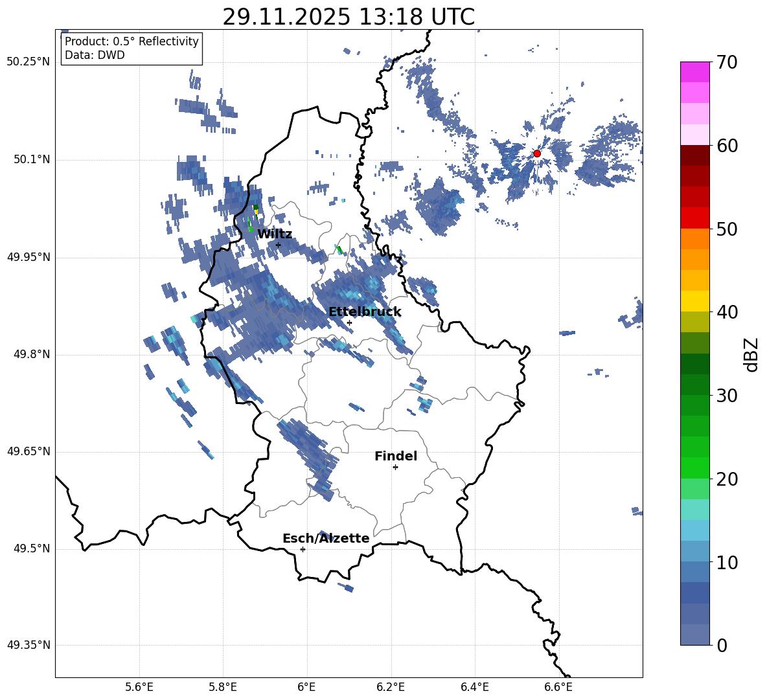Image resolution: width=767 pixels, height=700 pixels.
Task: Click the dark red colorbar segment below 60
Action: click(694, 155)
